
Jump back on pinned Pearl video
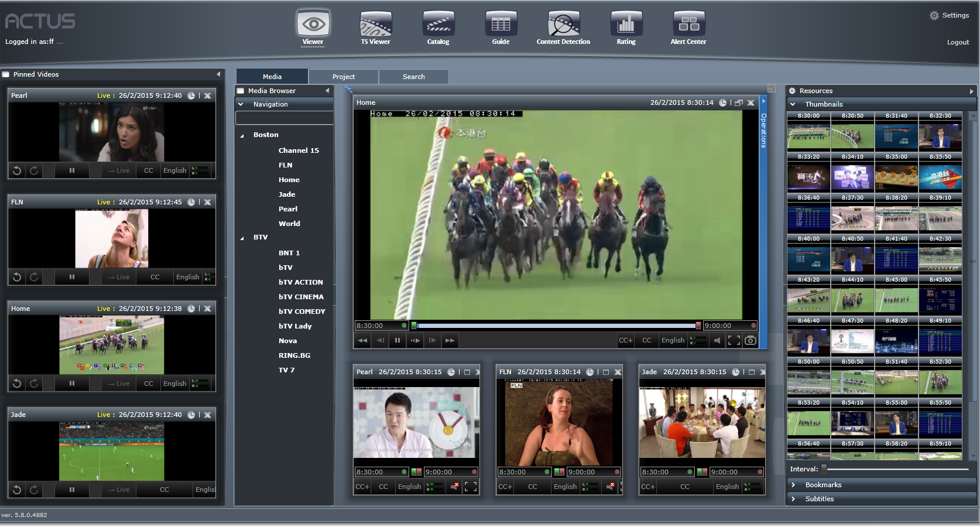coord(17,170)
